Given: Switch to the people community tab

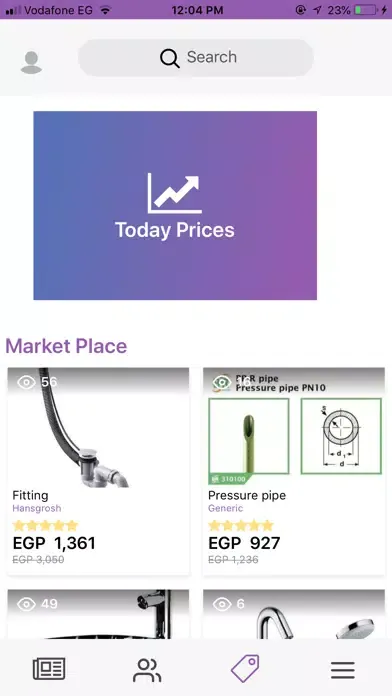Looking at the screenshot, I should (x=147, y=669).
